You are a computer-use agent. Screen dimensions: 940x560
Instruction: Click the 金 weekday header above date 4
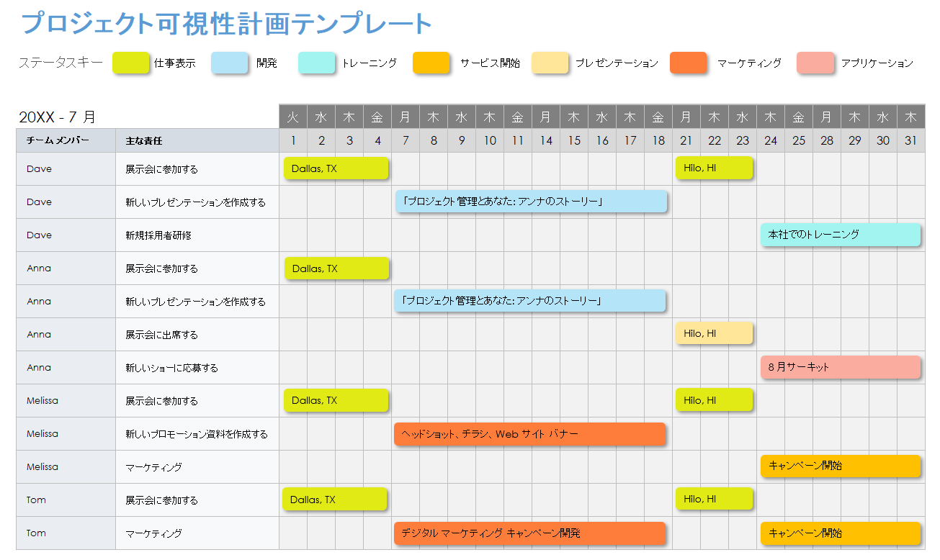[x=377, y=117]
